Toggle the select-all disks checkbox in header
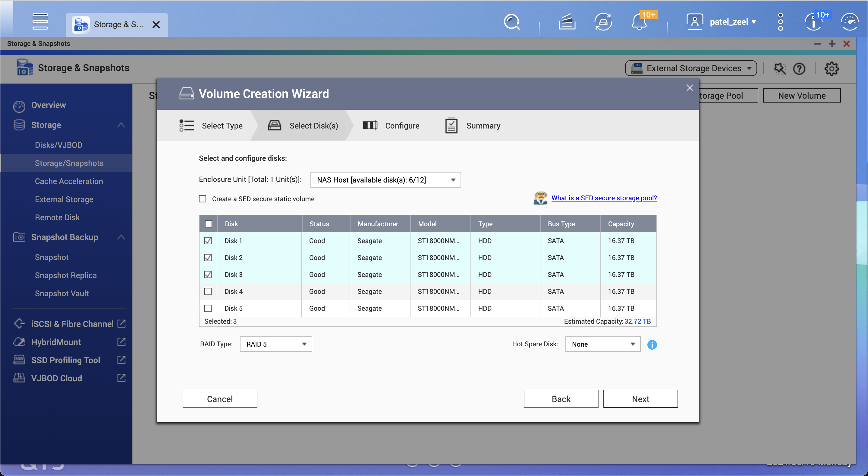Viewport: 868px width, 476px height. coord(209,224)
